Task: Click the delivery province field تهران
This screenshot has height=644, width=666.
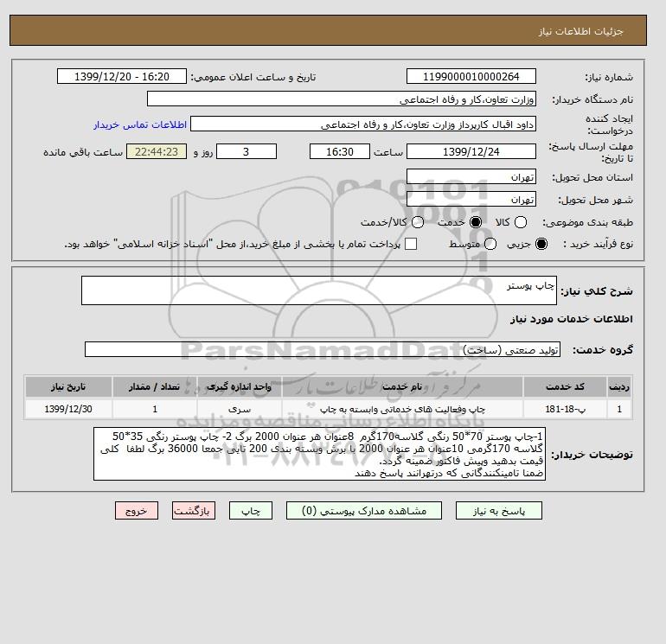Action: pos(471,177)
